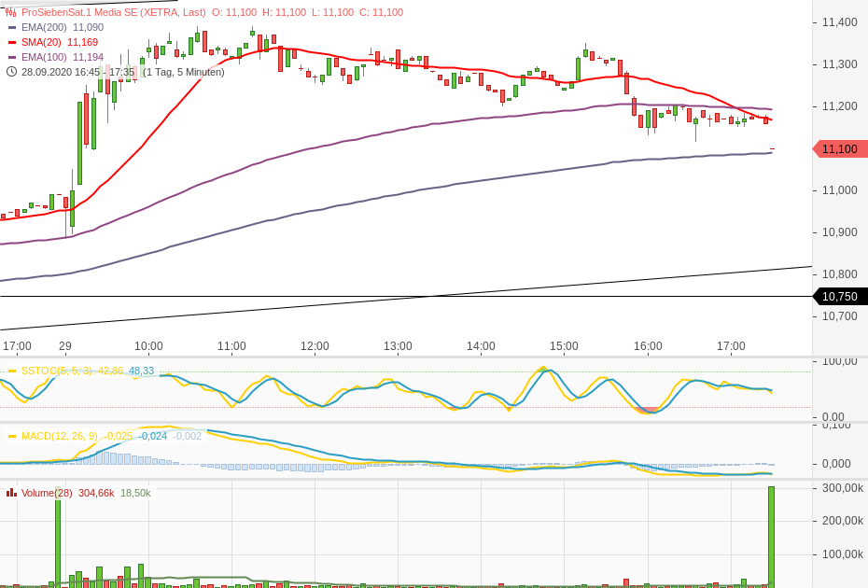Click the 11,000 price axis label
This screenshot has width=868, height=588.
pyautogui.click(x=839, y=190)
